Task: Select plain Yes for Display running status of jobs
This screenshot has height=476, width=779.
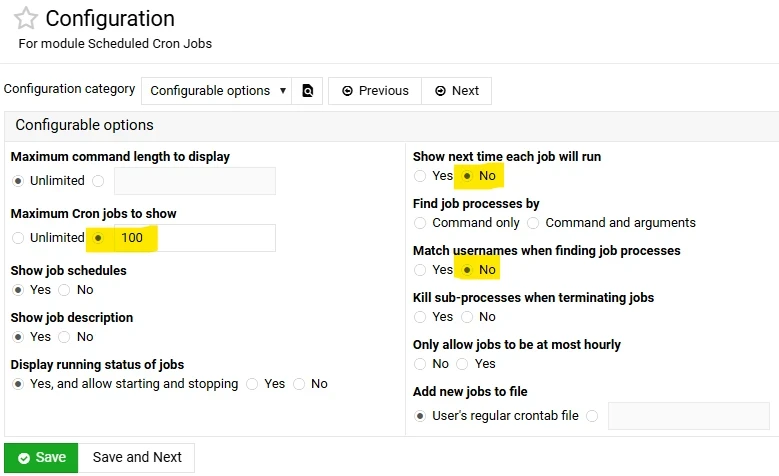Action: [252, 384]
